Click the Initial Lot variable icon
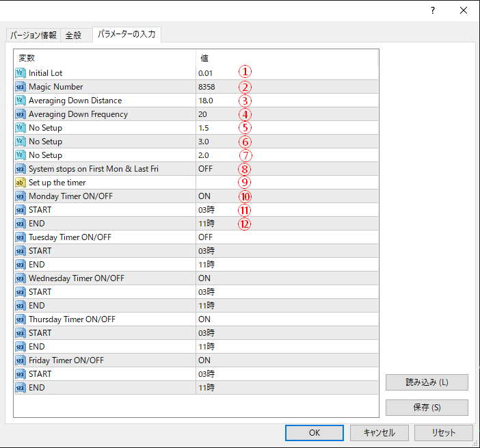 [x=20, y=73]
